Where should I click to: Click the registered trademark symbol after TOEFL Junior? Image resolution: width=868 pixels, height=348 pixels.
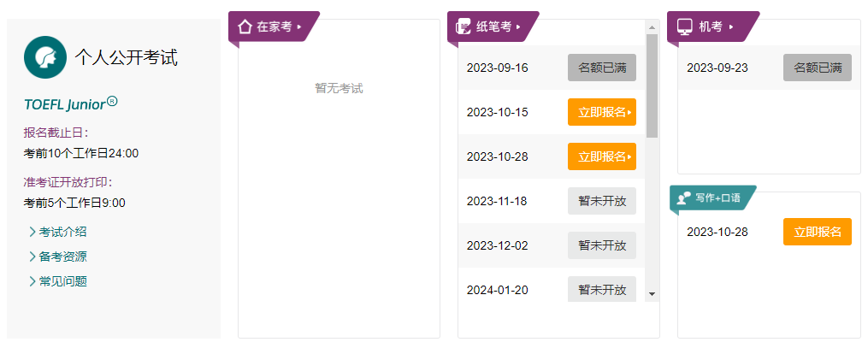tap(112, 102)
